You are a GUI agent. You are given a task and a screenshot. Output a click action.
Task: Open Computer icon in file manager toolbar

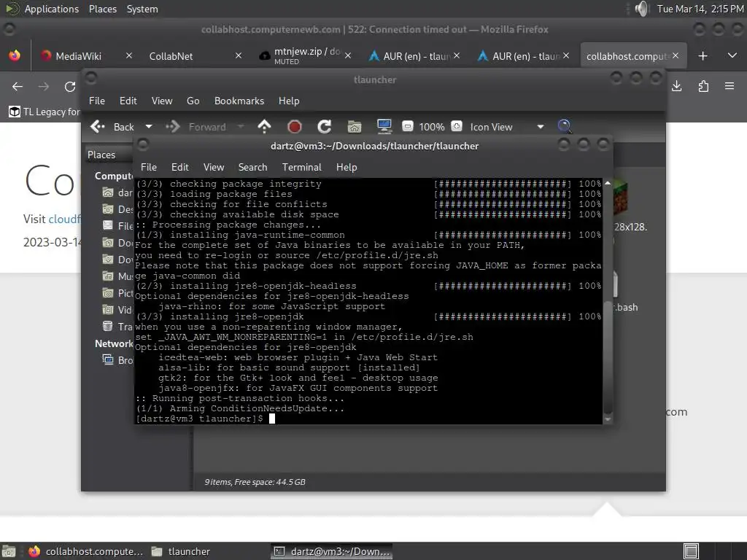384,127
